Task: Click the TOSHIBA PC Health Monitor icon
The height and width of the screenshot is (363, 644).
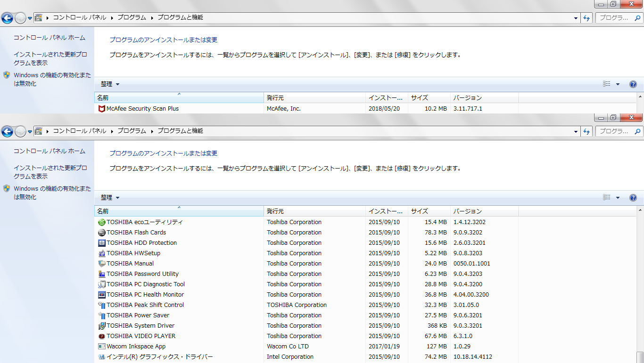Action: (x=101, y=295)
